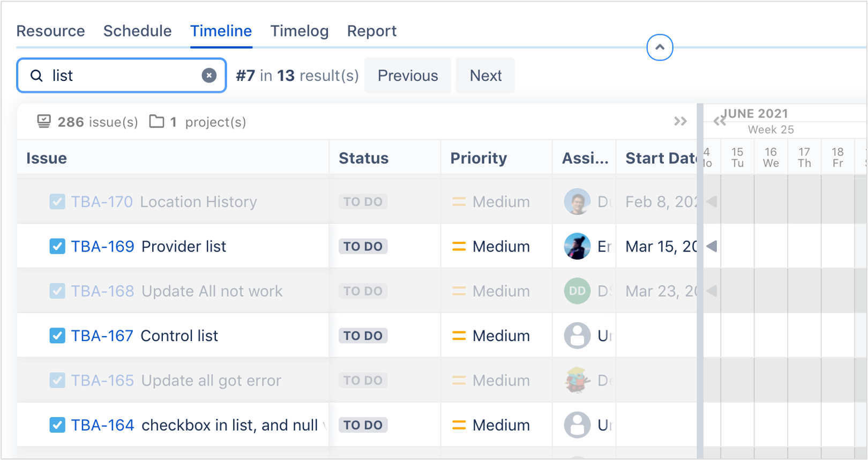Click the projects folder icon
868x460 pixels.
coord(156,122)
